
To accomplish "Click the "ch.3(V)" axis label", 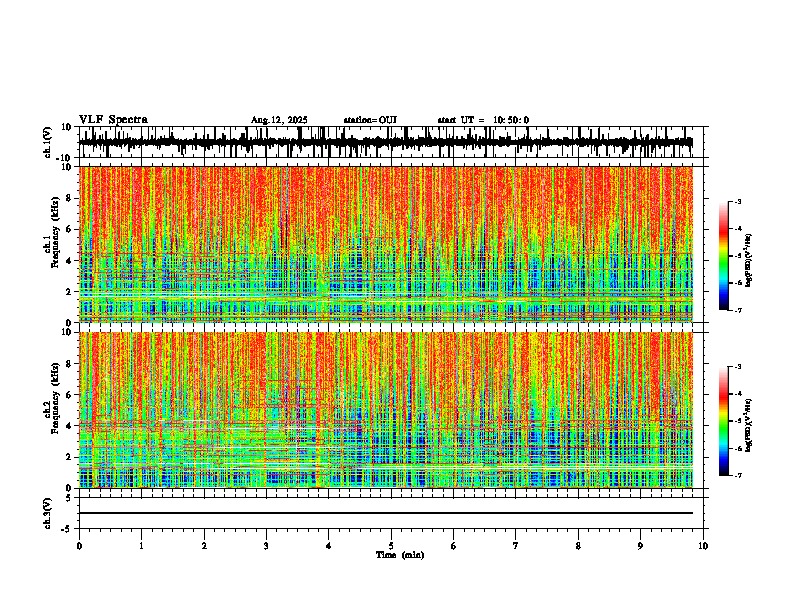I will [48, 513].
